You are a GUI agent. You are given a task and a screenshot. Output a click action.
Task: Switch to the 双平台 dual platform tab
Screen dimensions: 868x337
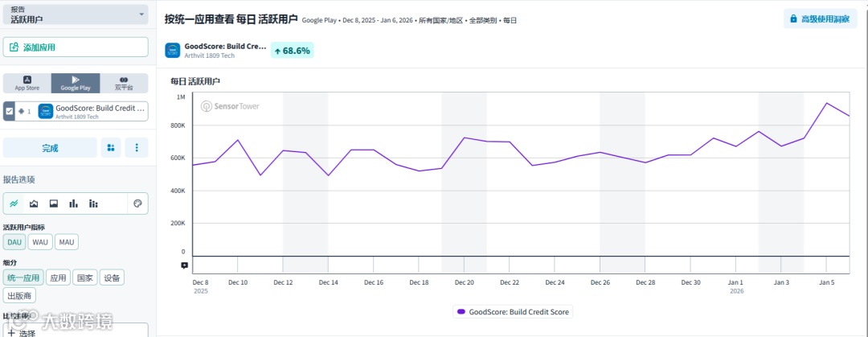[124, 83]
